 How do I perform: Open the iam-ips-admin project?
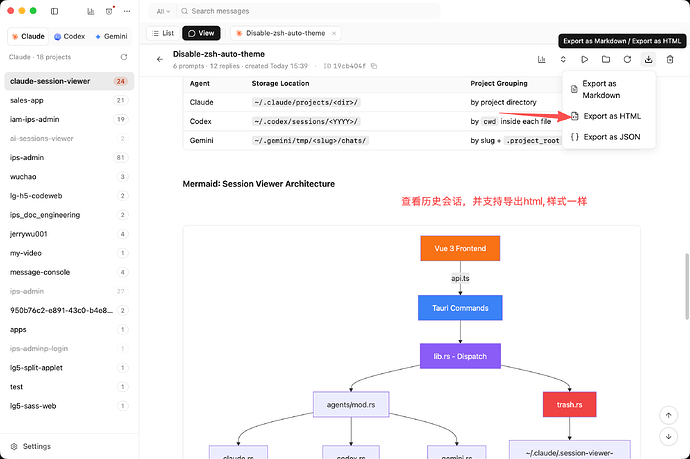coord(69,119)
